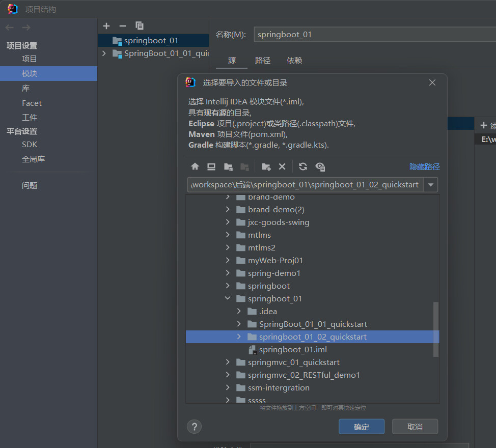
Task: Click the module directory toolbar icon
Action: pyautogui.click(x=244, y=166)
